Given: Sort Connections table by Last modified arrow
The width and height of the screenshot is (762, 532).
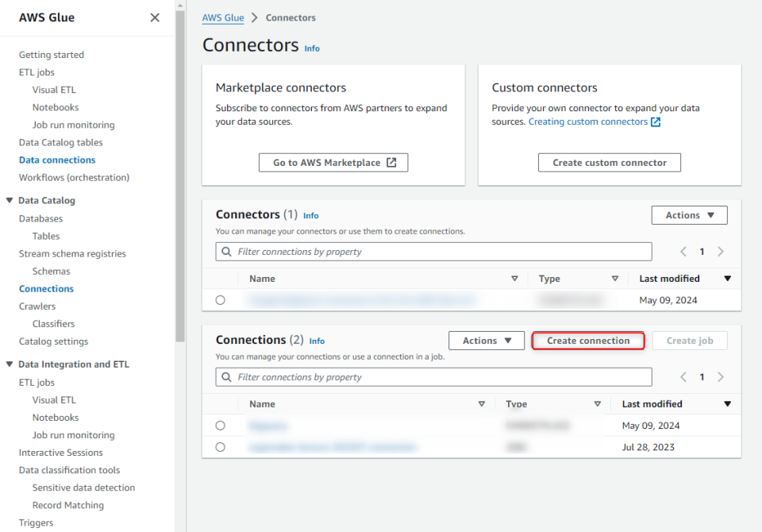Looking at the screenshot, I should point(728,404).
